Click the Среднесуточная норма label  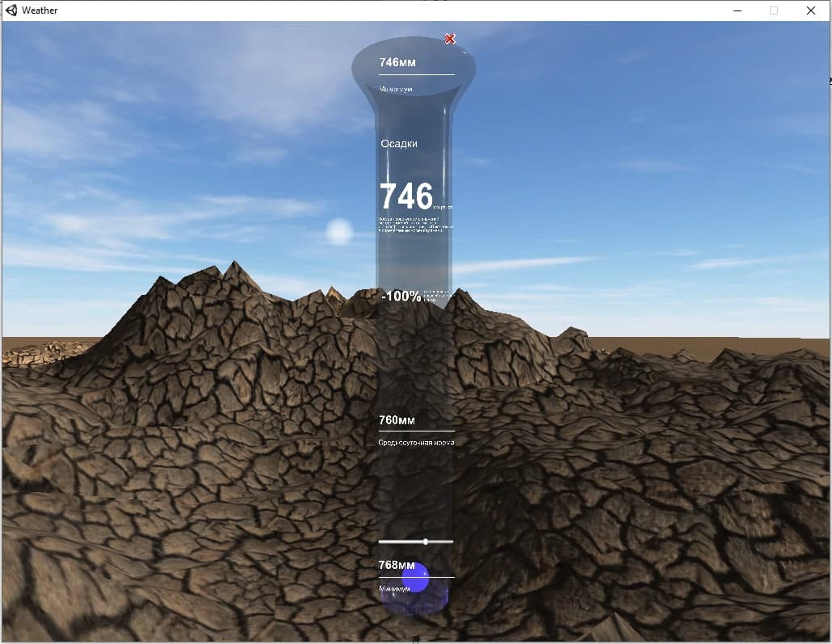(x=416, y=443)
